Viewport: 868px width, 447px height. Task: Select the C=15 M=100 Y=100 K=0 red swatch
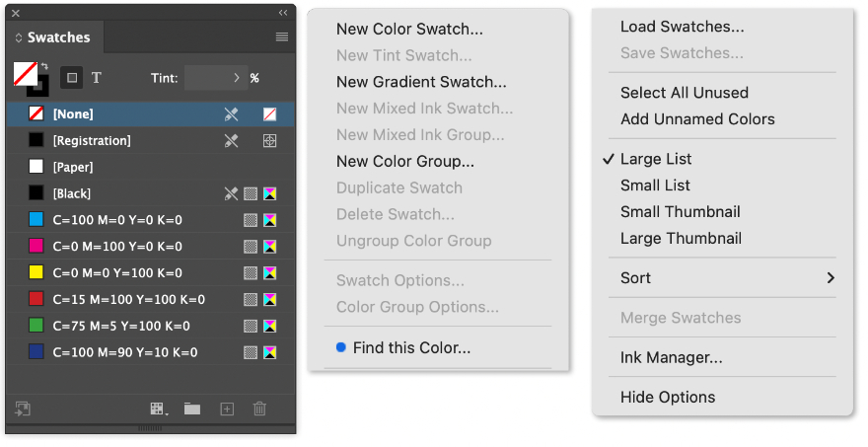[x=128, y=300]
